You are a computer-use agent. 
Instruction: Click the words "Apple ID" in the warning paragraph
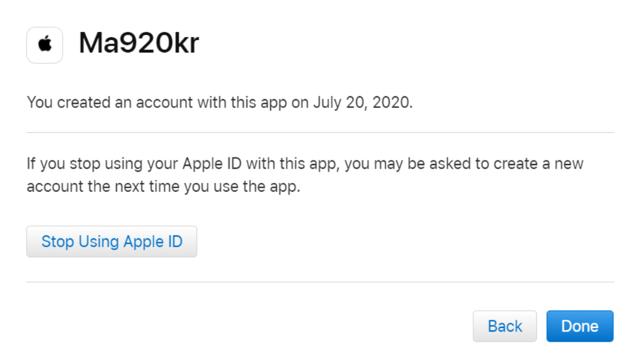(x=212, y=164)
